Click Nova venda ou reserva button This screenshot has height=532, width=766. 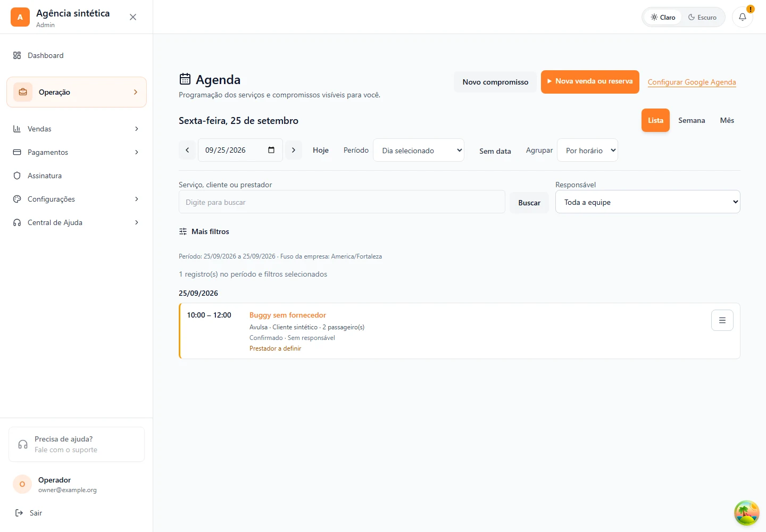590,81
